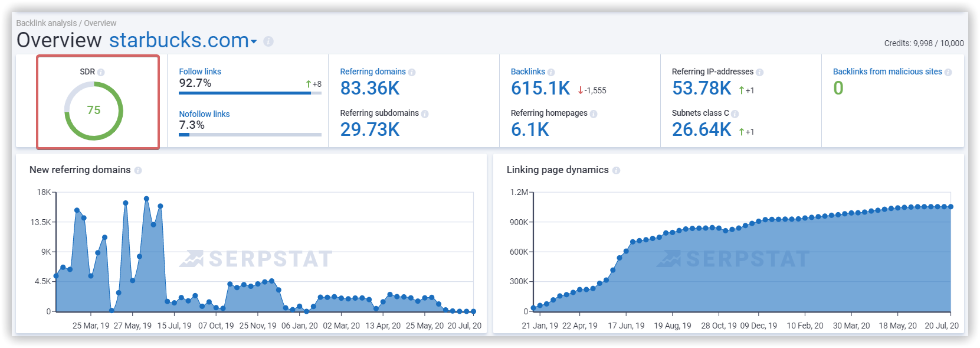Viewport: 980px width, 348px height.
Task: Click the New referring domains chart title
Action: point(80,170)
